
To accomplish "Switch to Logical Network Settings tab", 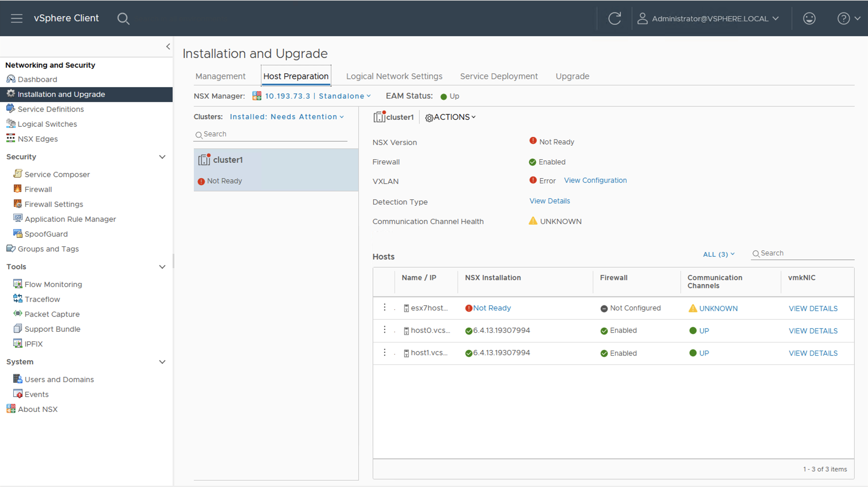I will [394, 76].
